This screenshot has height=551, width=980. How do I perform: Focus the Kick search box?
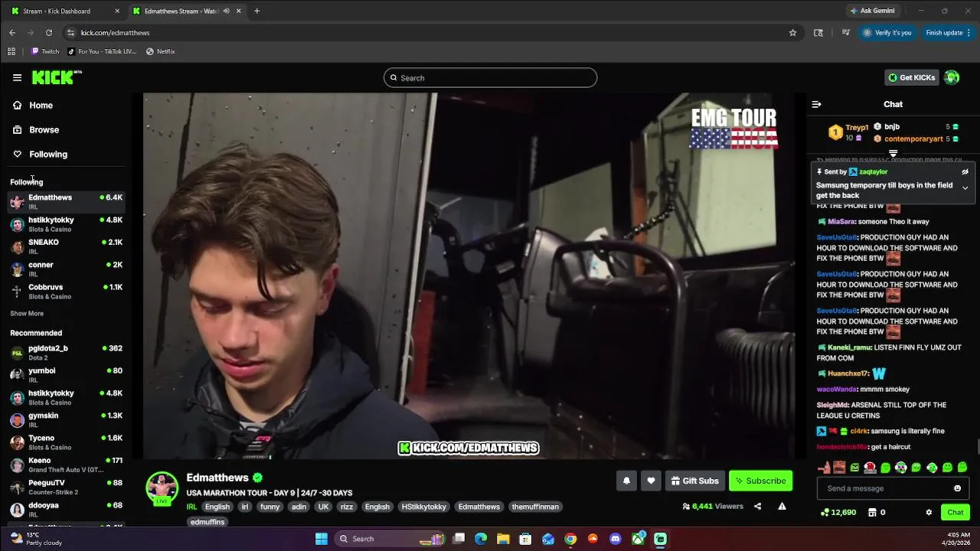[x=490, y=77]
